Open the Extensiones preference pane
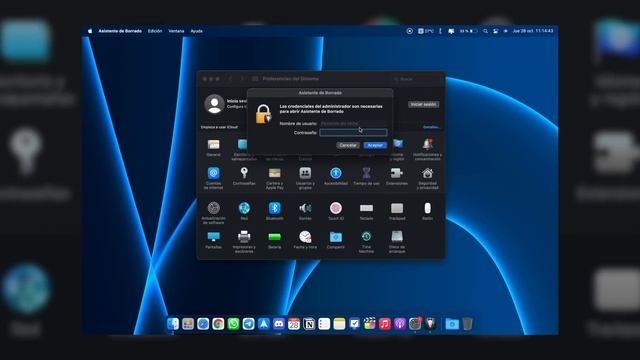Screen dimensions: 640x360 (397, 176)
